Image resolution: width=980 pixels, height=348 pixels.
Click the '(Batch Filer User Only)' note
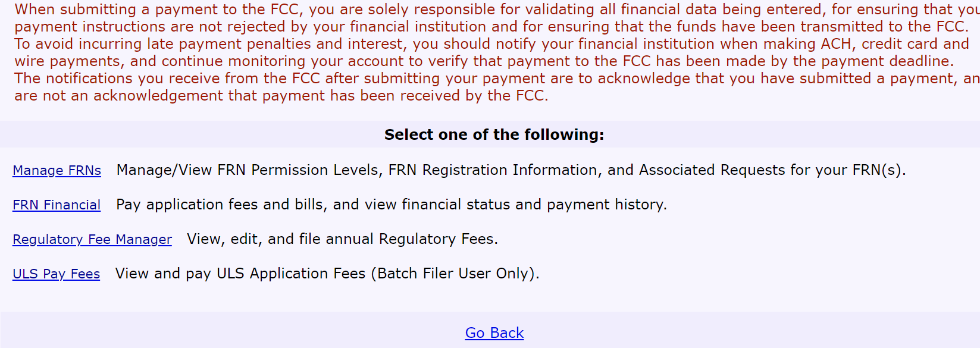pos(458,274)
